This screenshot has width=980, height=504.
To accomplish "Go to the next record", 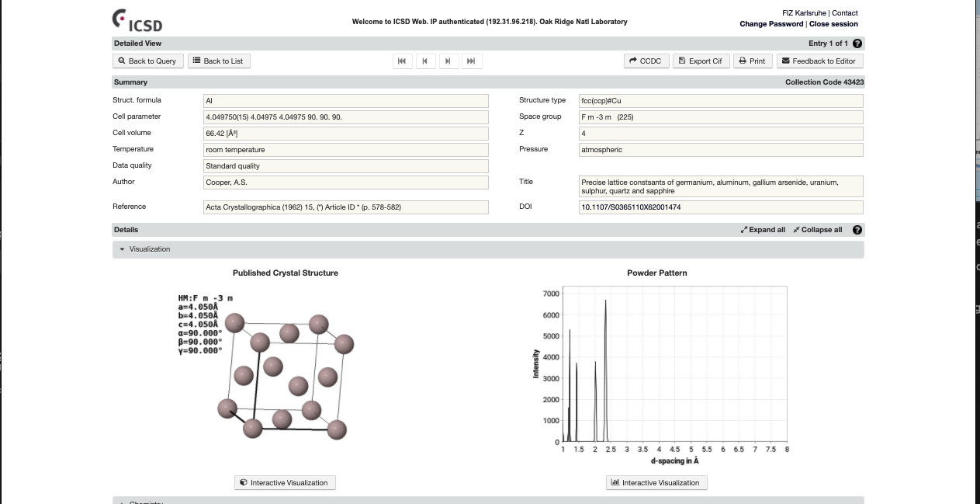I will click(x=448, y=61).
